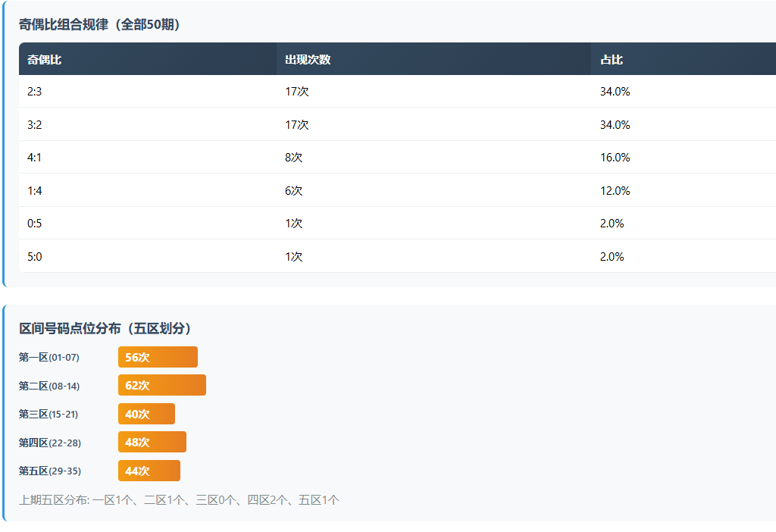Viewport: 776px width, 532px height.
Task: Click the 出现次数 column header
Action: [x=308, y=60]
